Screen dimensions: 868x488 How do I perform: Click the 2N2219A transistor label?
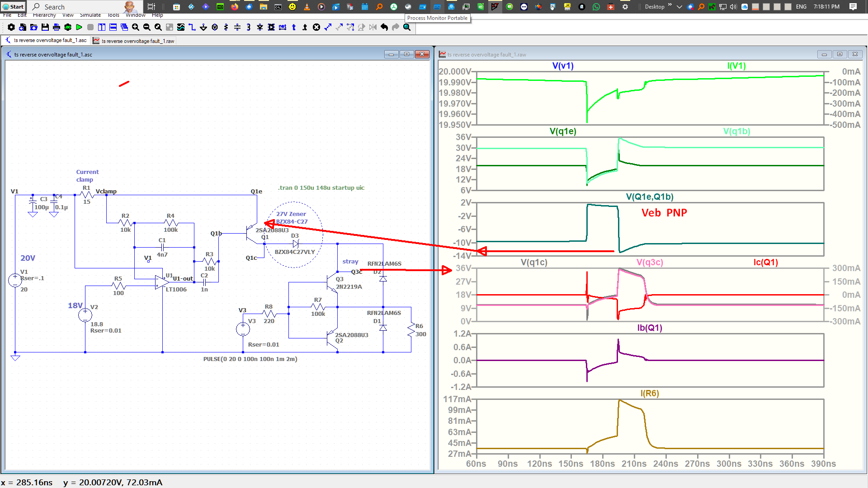[x=349, y=287]
